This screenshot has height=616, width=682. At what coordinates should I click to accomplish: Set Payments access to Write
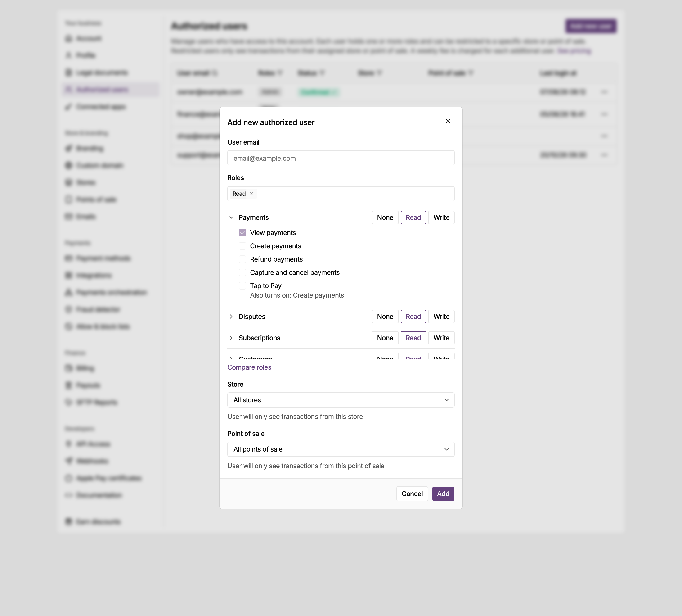(441, 218)
